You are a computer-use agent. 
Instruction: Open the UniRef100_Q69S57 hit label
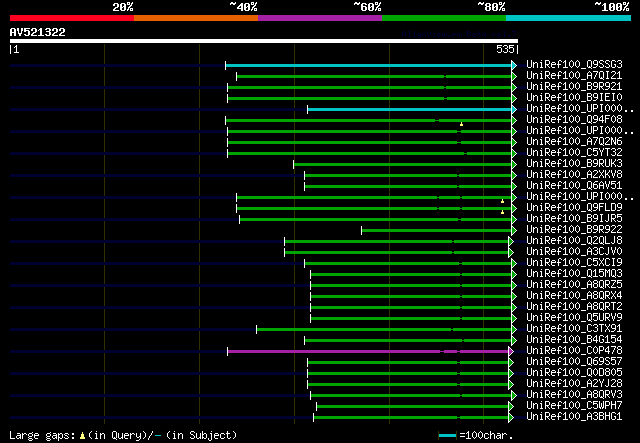click(574, 362)
